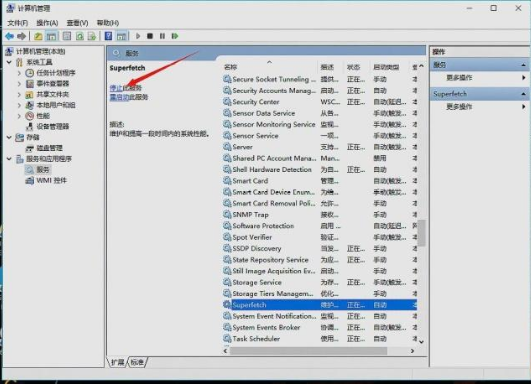
Task: Collapse the 服务和应用程序 tree node
Action: [9, 158]
